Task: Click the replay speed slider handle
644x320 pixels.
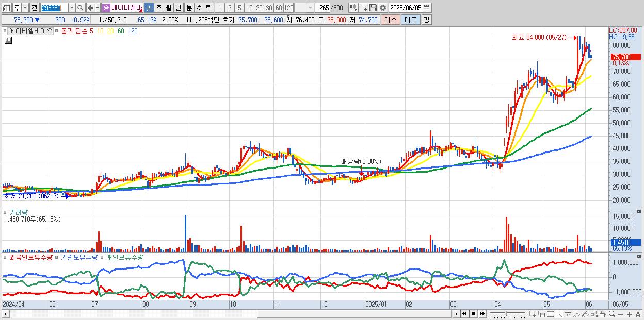Action: pyautogui.click(x=507, y=313)
